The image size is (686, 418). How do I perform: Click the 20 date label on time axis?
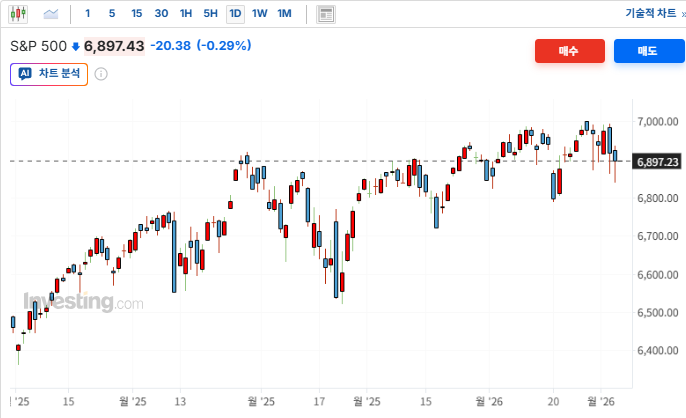553,401
